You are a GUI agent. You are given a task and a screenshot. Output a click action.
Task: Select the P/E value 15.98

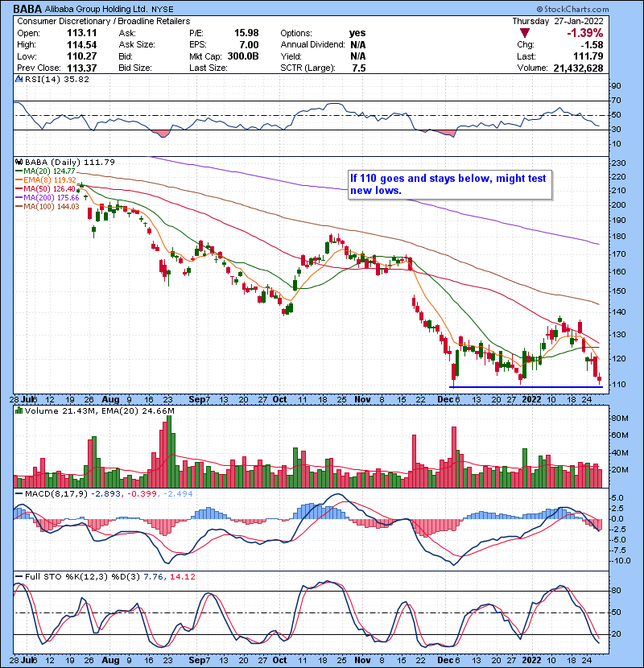[x=246, y=33]
